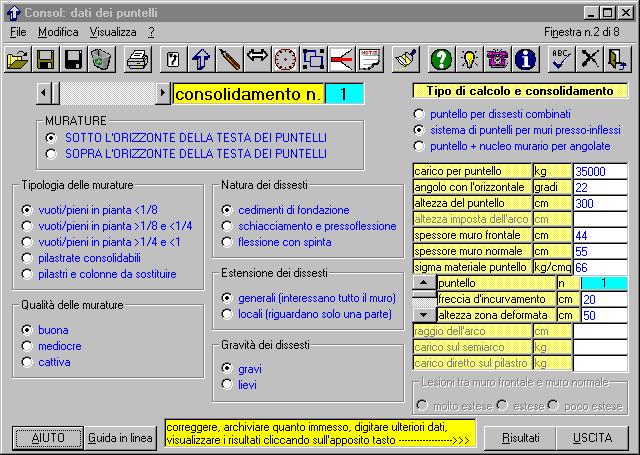Click the clock dial toolbar icon
This screenshot has width=640, height=455.
point(285,60)
